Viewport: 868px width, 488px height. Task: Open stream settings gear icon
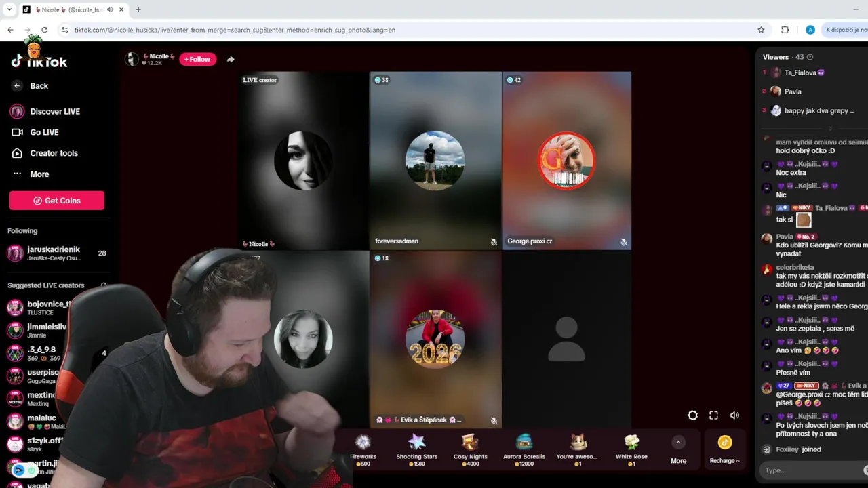692,415
